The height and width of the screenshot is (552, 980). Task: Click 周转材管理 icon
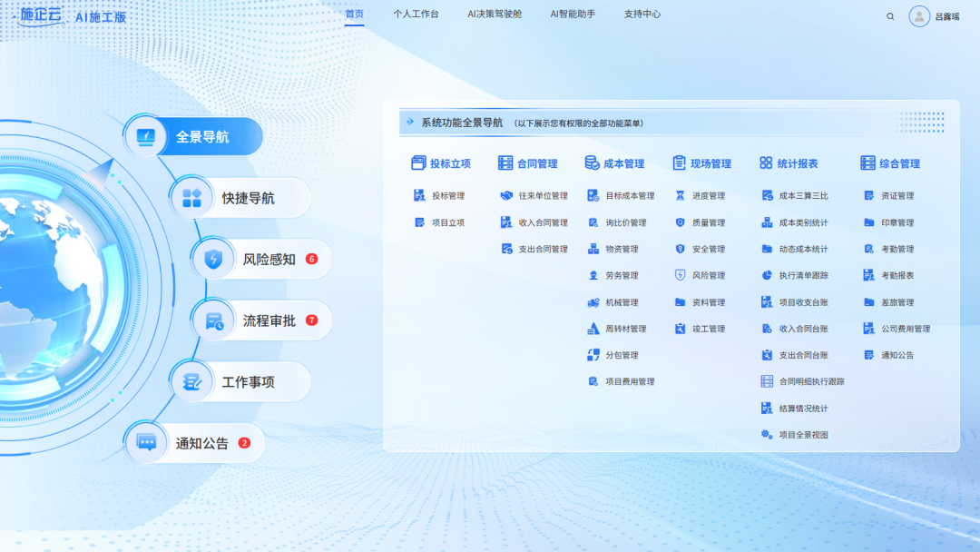(593, 328)
